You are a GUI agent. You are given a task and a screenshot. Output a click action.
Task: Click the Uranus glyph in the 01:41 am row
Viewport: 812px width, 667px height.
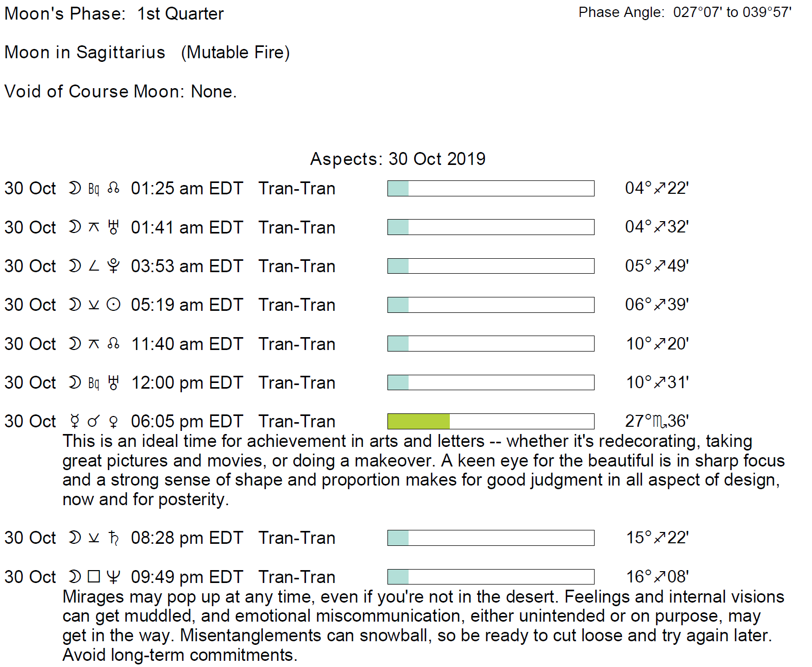click(x=113, y=227)
